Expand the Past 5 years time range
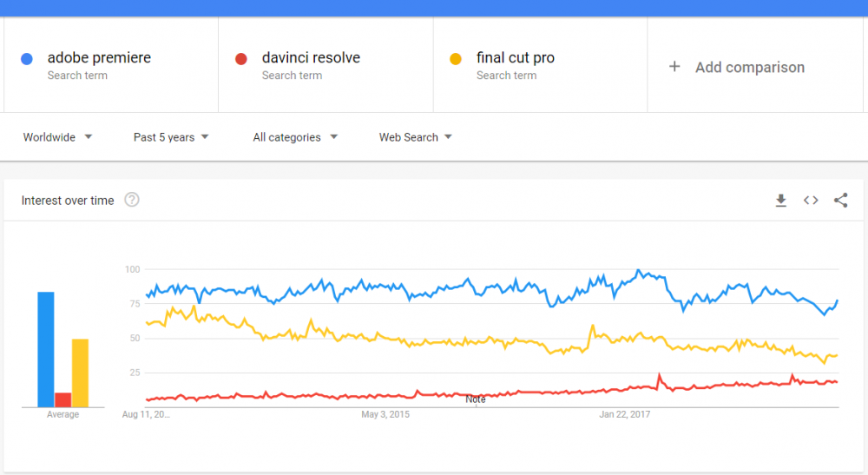This screenshot has width=868, height=475. (x=171, y=137)
